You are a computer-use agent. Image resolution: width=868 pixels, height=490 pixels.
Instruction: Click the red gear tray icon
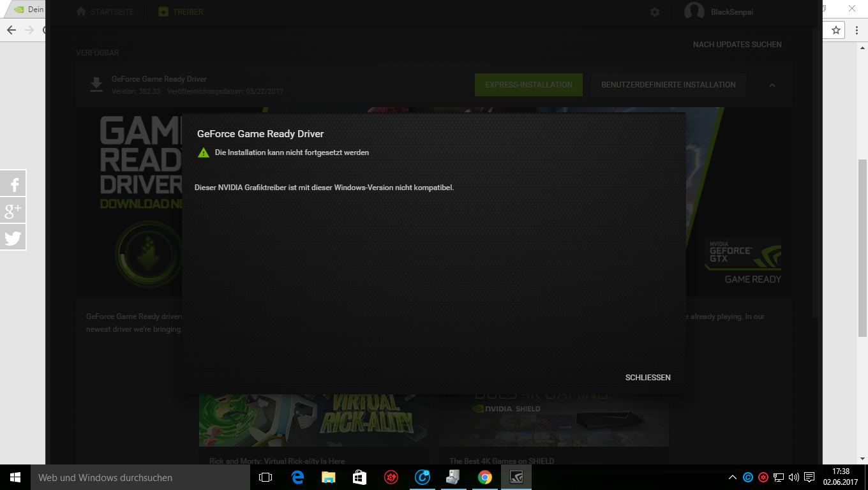[x=763, y=477]
